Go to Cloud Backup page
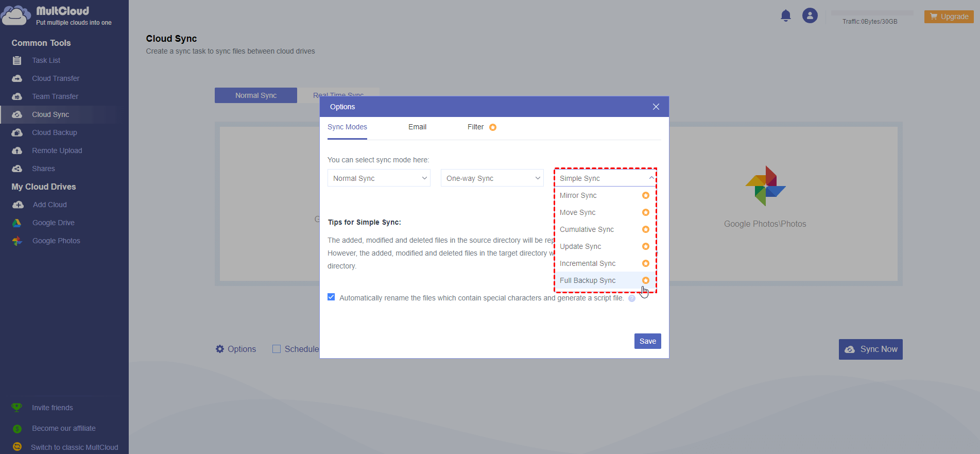The image size is (980, 454). pyautogui.click(x=55, y=133)
